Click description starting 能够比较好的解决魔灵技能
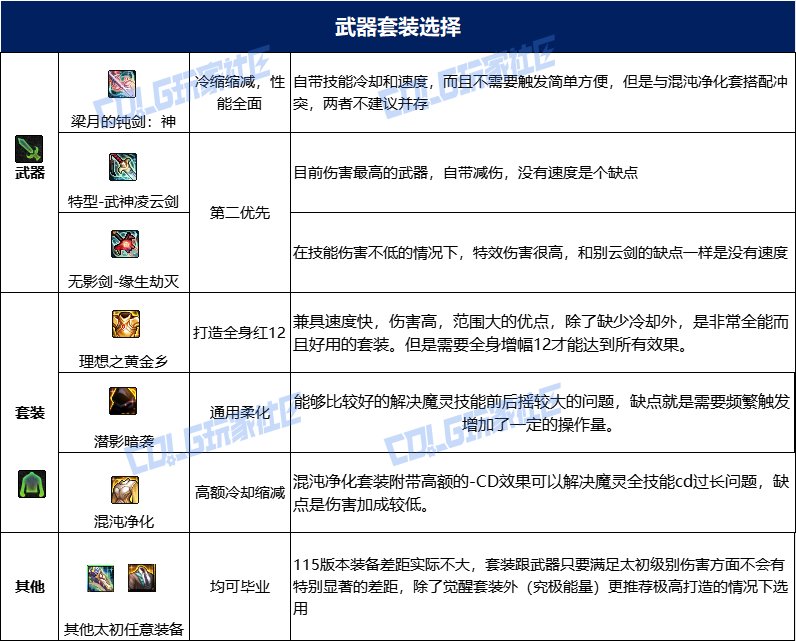796x641 pixels. [541, 413]
